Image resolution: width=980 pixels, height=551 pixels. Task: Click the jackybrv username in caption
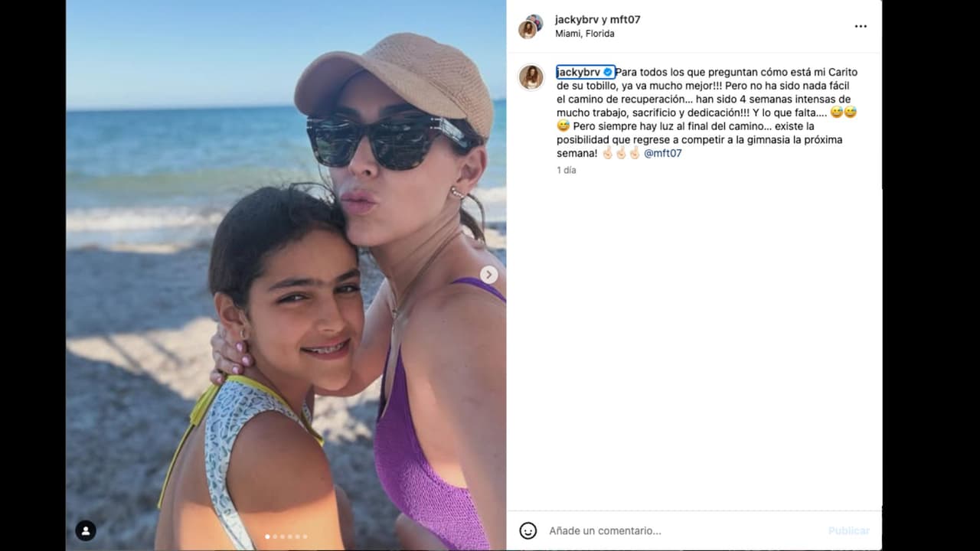pyautogui.click(x=578, y=72)
